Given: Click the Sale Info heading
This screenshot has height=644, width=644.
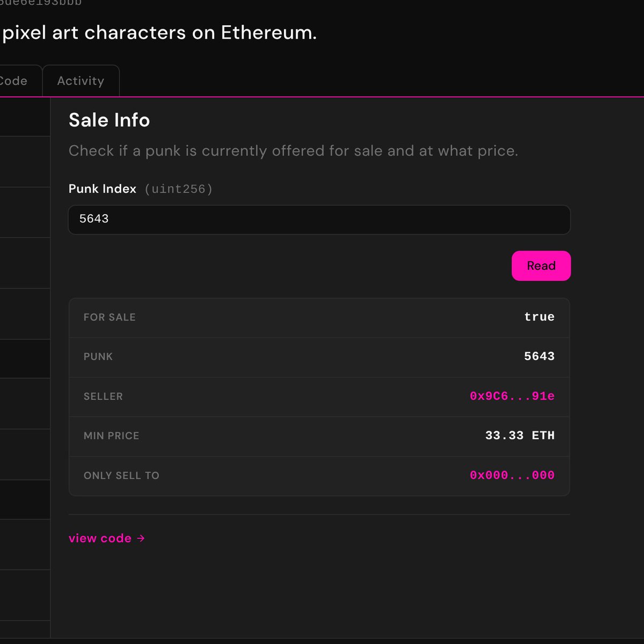Looking at the screenshot, I should 109,120.
